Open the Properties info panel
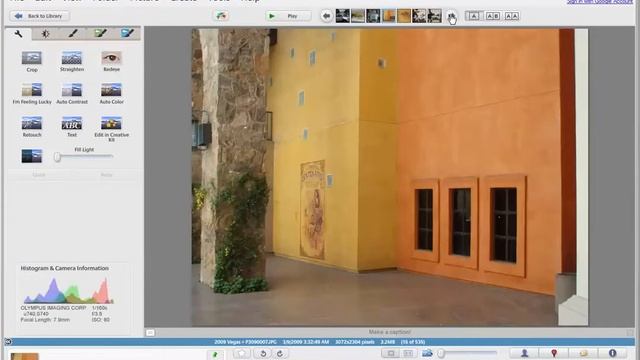The image size is (640, 360). (x=612, y=353)
